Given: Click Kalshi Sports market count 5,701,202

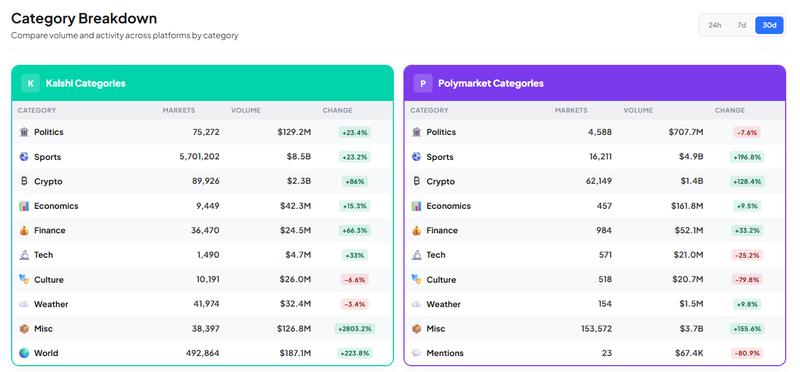Looking at the screenshot, I should click(199, 157).
